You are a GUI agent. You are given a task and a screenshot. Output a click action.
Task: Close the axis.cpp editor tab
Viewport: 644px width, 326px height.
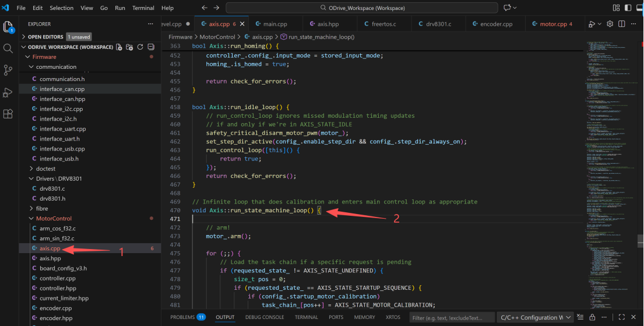pyautogui.click(x=242, y=24)
